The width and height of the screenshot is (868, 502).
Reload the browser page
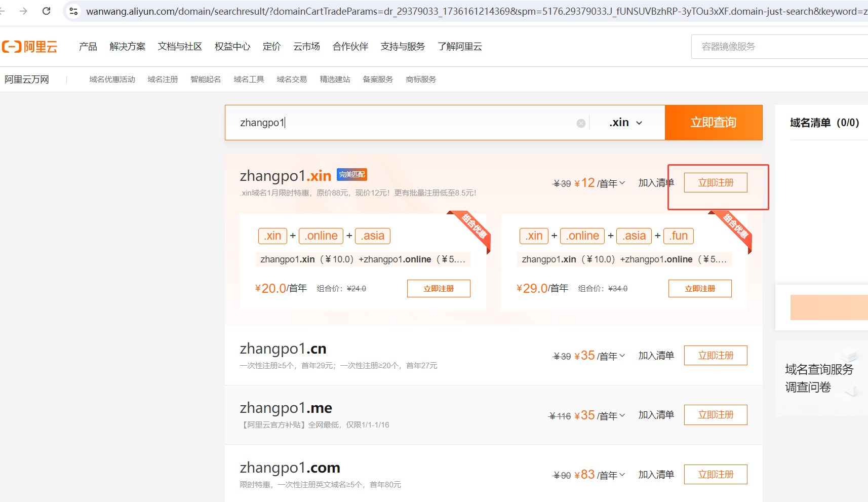click(x=47, y=11)
